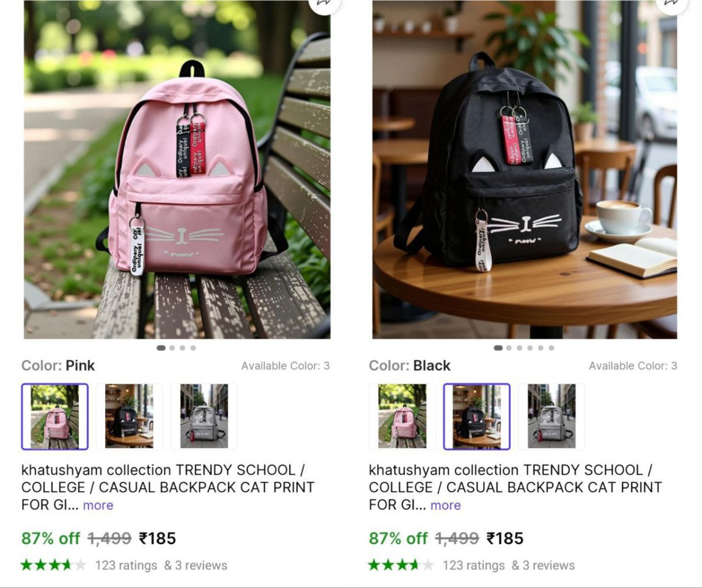The image size is (702, 588).
Task: Open the large black backpack product image
Action: (x=525, y=169)
